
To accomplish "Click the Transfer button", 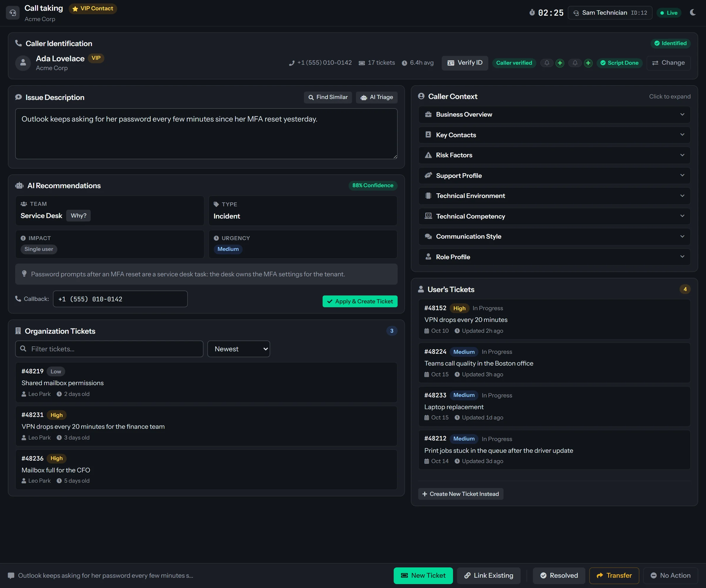I will coord(614,576).
